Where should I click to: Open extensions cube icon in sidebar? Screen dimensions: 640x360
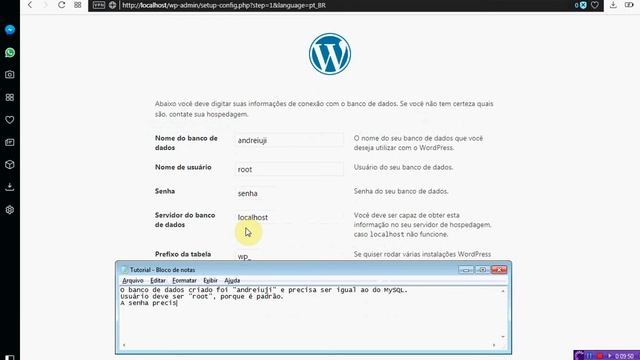coord(10,164)
